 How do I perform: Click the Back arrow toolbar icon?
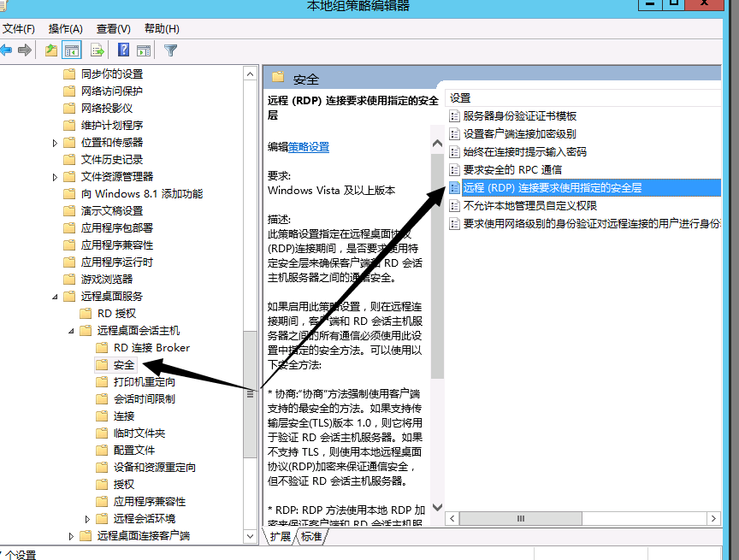pos(6,50)
